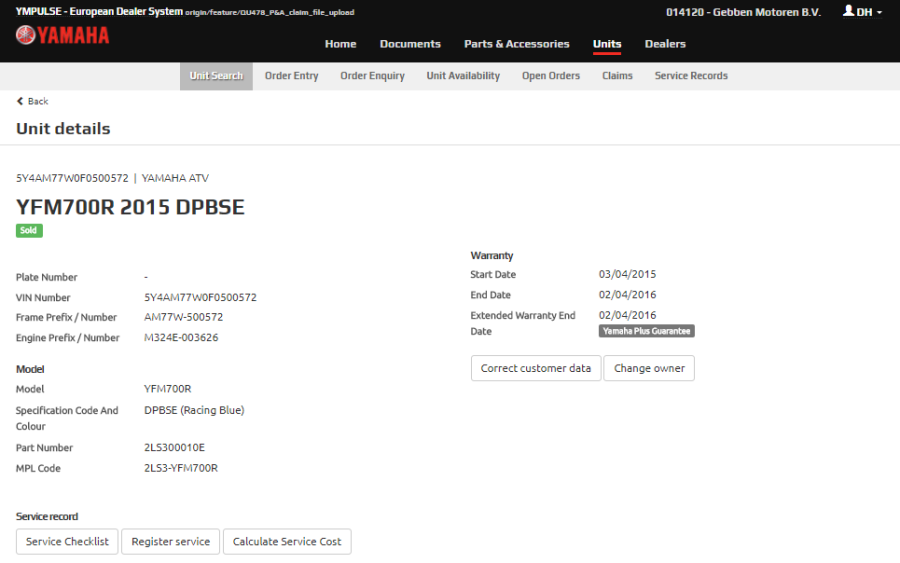Click frame number AM77W-500572
900x563 pixels.
pyautogui.click(x=184, y=317)
